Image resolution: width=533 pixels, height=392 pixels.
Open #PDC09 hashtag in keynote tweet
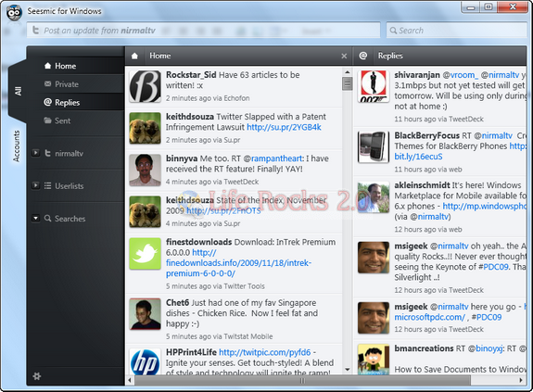point(493,267)
